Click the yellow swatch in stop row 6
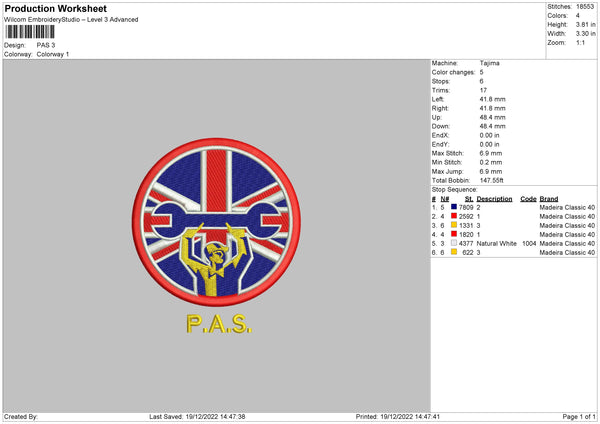 [454, 252]
